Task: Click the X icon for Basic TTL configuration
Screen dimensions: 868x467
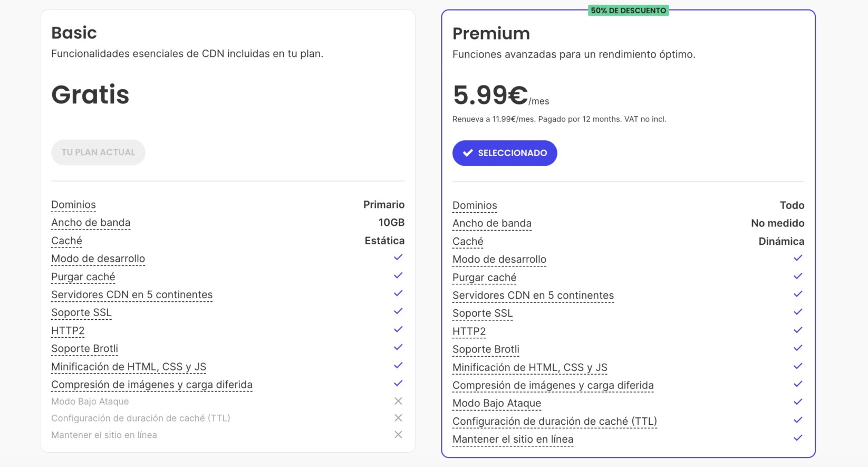Action: coord(398,418)
